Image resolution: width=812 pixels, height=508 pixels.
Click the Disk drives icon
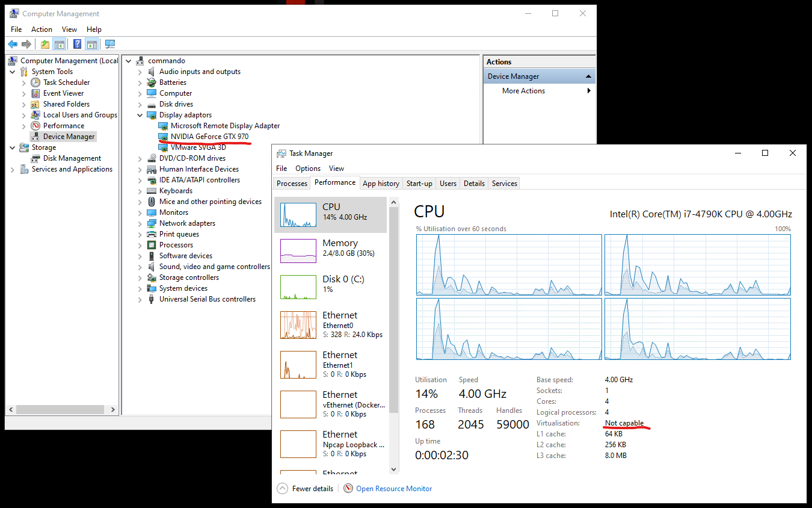(x=152, y=104)
